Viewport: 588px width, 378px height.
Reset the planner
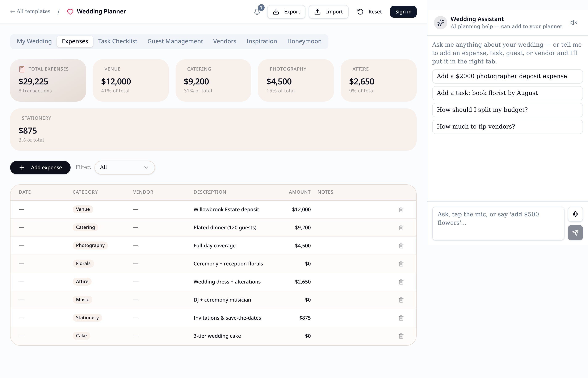369,12
